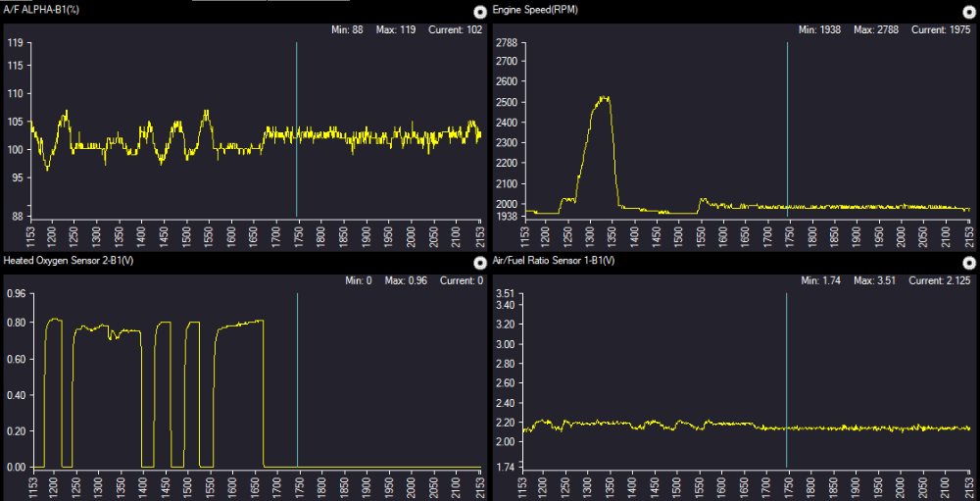Click the cursor line in Heated Oxygen Sensor graph
This screenshot has width=980, height=501.
point(297,379)
